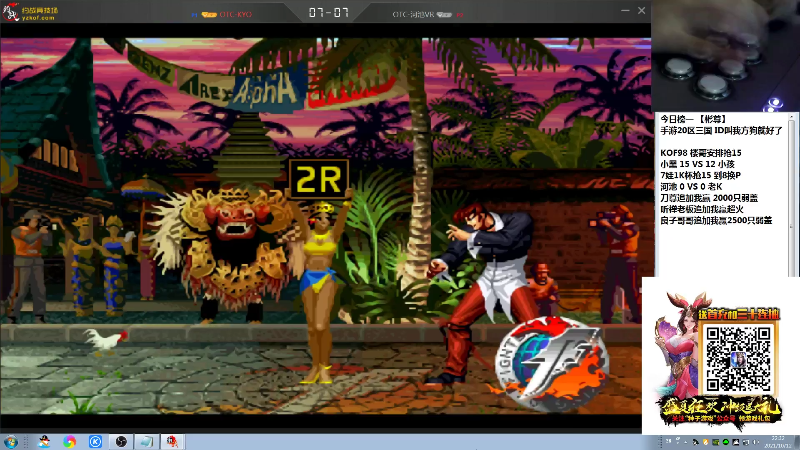Image resolution: width=800 pixels, height=450 pixels.
Task: Open the volume speaker tray icon
Action: click(x=756, y=442)
